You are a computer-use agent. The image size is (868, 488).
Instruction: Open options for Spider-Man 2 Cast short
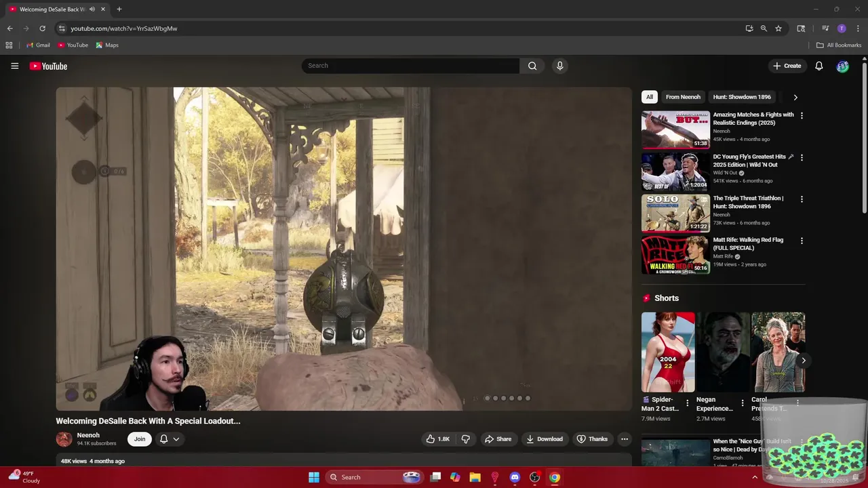[x=687, y=403]
